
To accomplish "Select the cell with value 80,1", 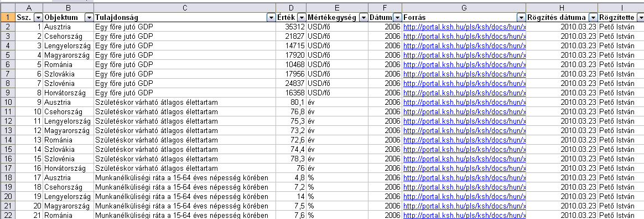I will click(291, 102).
